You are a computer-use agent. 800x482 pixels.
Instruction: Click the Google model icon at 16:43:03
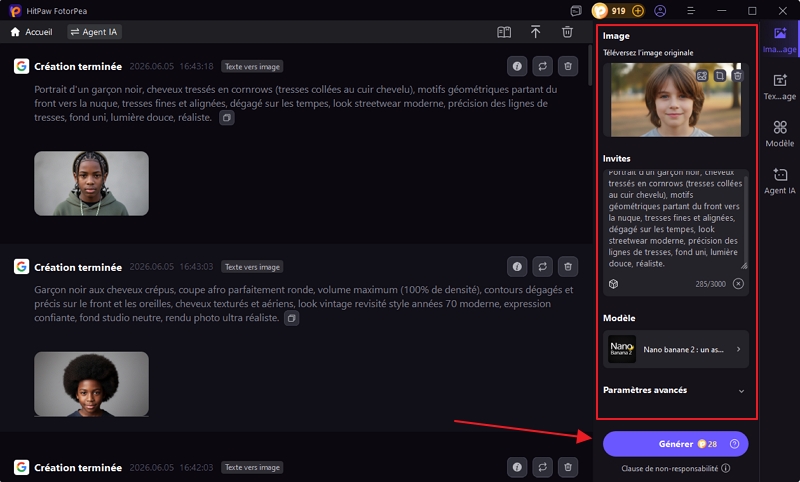[21, 267]
